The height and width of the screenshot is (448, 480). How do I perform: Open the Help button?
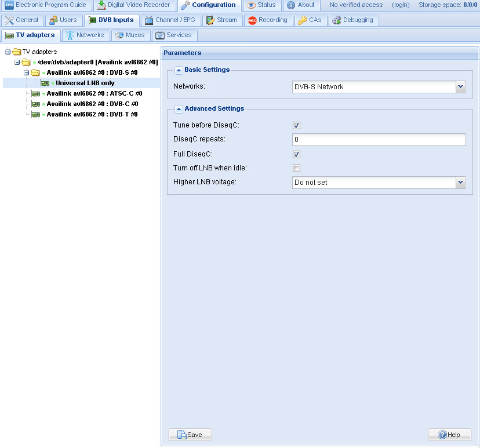point(449,435)
